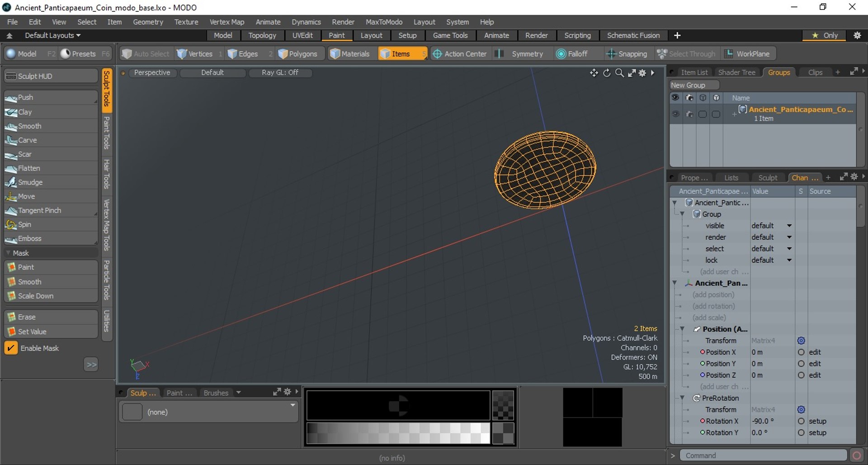Open the Default Layouts dropdown
Viewport: 868px width, 465px height.
coord(52,35)
